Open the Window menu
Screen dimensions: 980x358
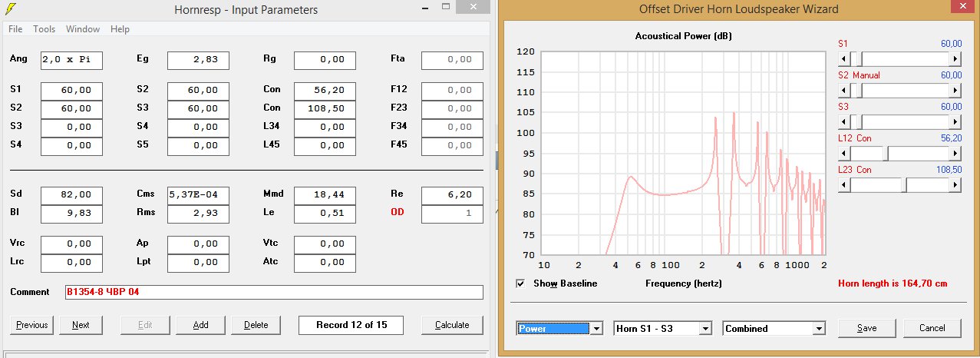(x=83, y=29)
